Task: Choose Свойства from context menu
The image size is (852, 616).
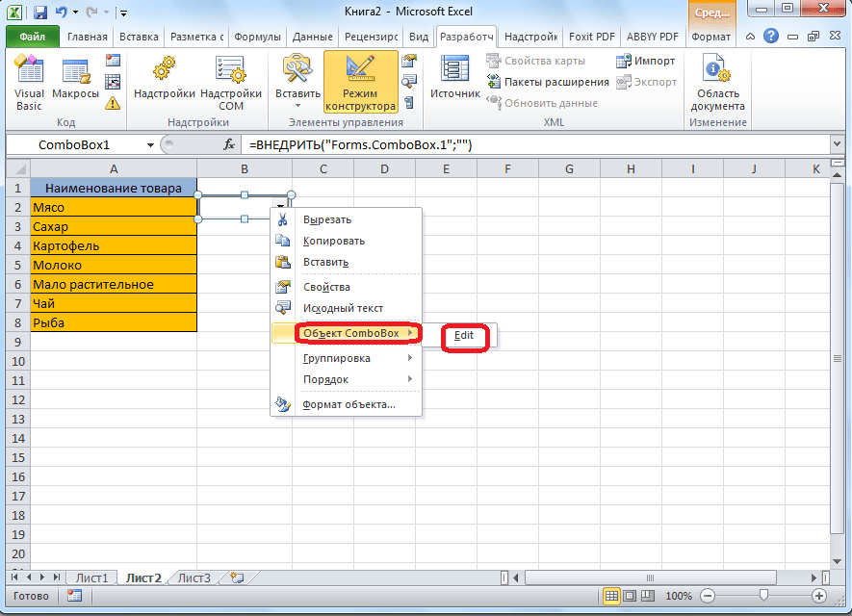Action: click(326, 287)
